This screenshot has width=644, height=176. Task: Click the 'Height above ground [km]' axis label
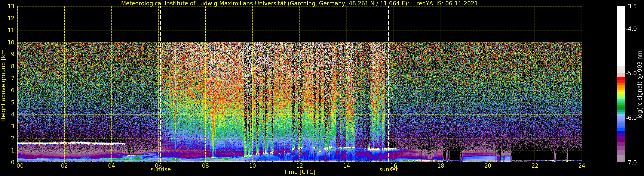(x=3, y=84)
